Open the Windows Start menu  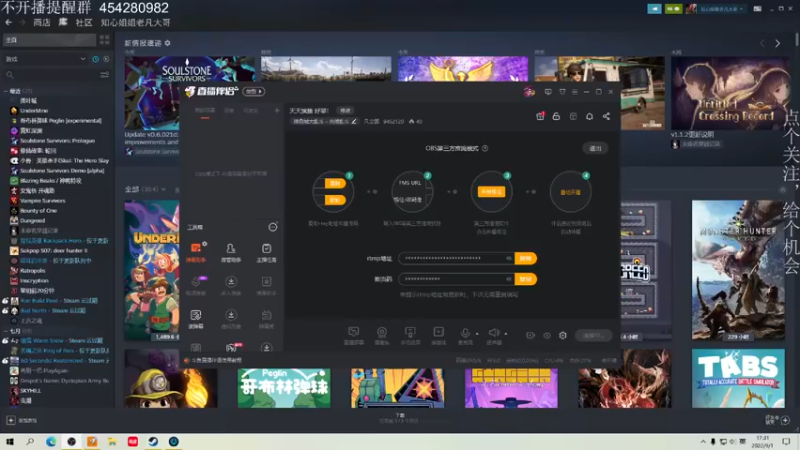(10, 441)
